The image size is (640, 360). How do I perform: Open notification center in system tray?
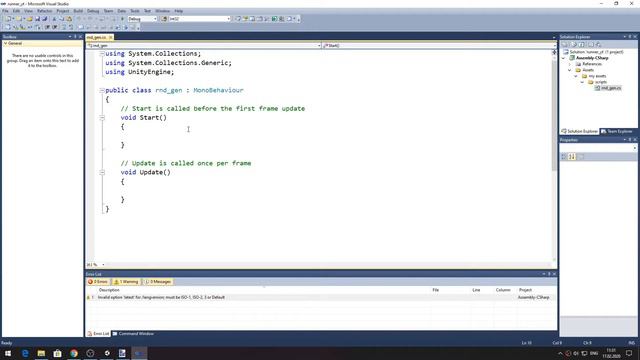(x=629, y=353)
